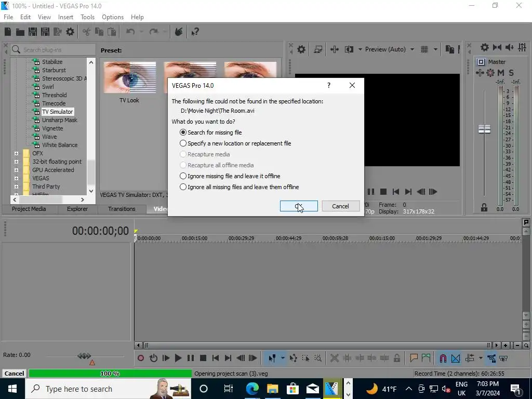Open the File menu
The image size is (532, 399).
(8, 17)
